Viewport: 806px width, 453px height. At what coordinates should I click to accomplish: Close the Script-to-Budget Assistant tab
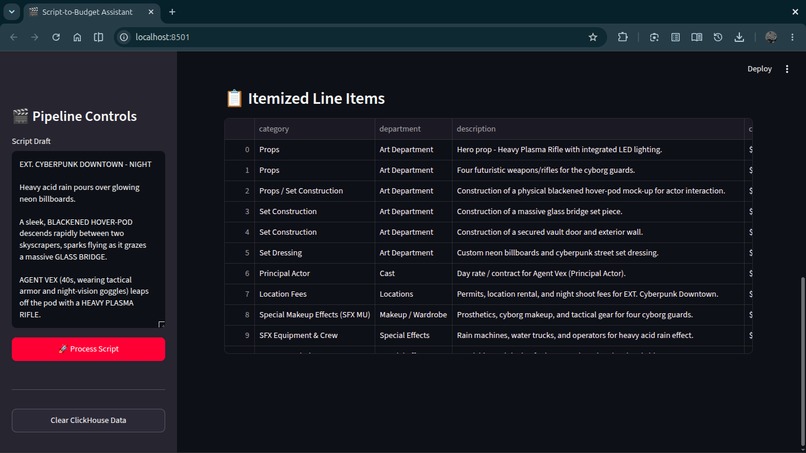pos(151,11)
